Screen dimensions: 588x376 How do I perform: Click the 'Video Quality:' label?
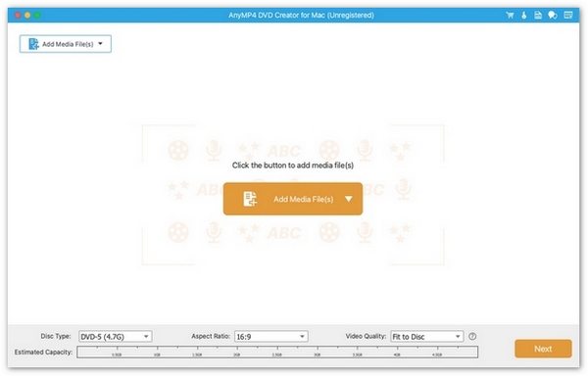click(x=366, y=336)
